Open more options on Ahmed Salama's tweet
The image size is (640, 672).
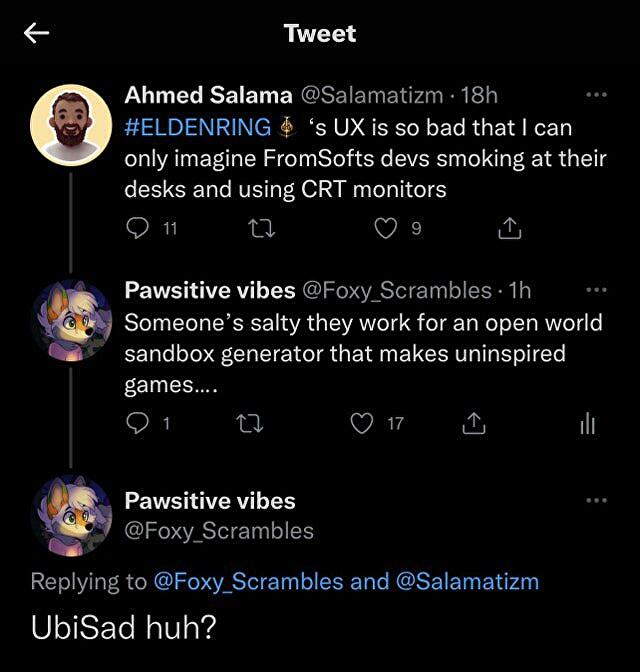click(x=596, y=95)
